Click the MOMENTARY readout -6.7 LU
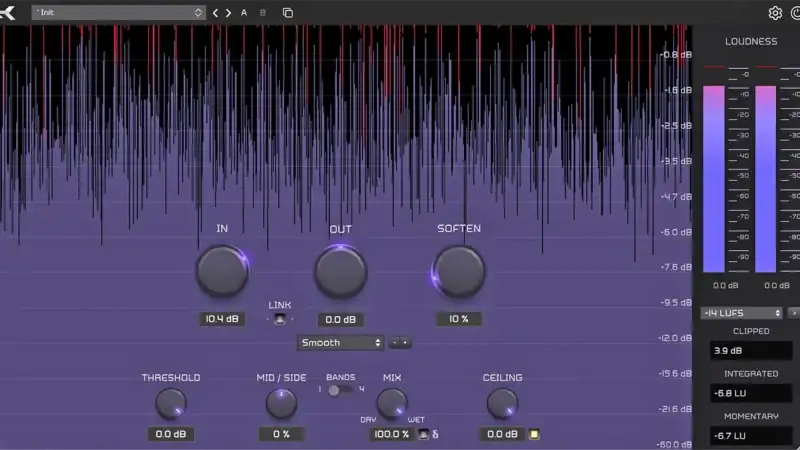 tap(751, 436)
